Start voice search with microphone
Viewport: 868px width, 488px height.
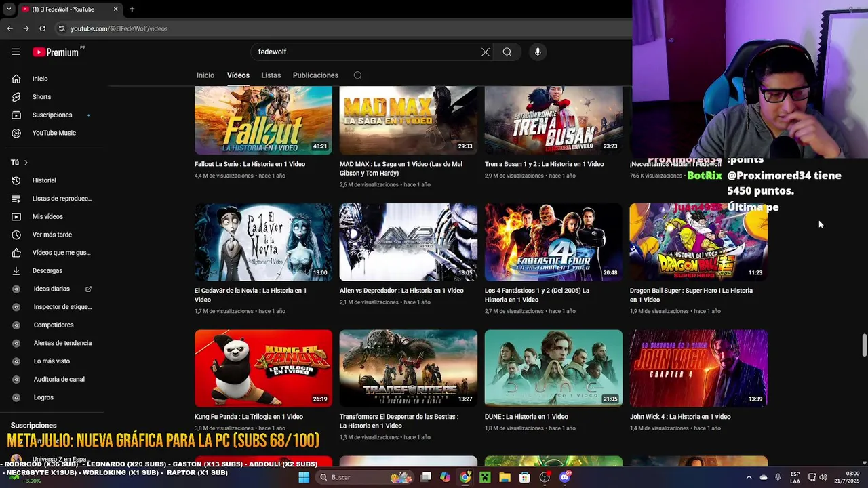[538, 52]
